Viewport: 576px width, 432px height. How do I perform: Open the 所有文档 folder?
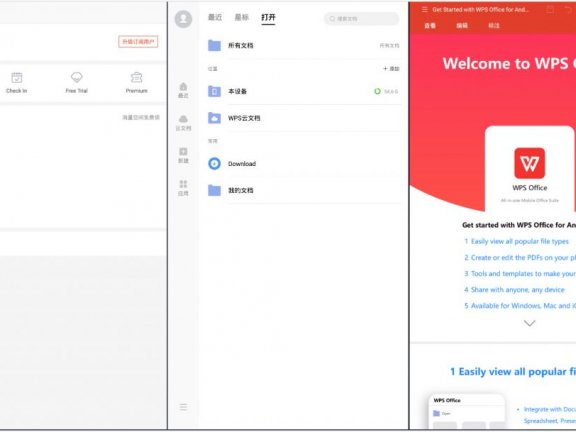[304, 46]
